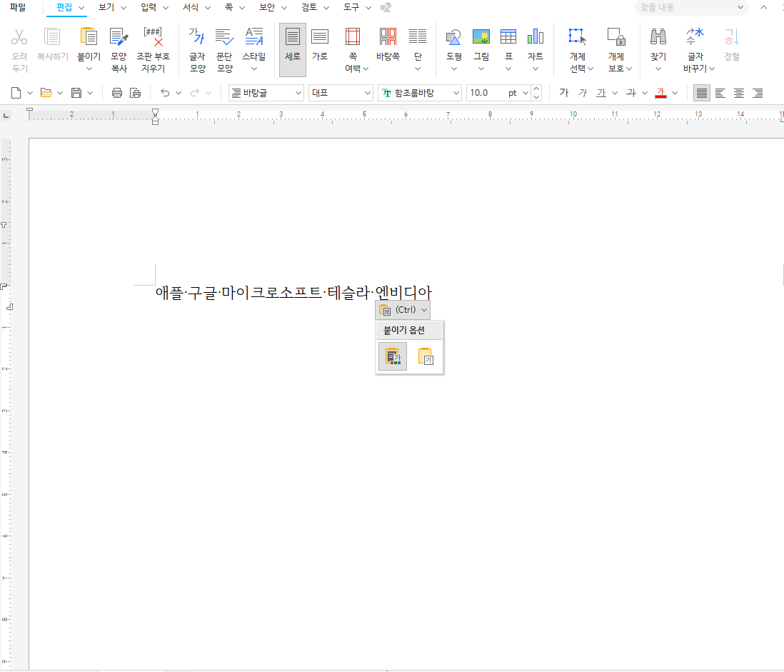Screen dimensions: 784x672
Task: Click the 바탕쪽 master page icon
Action: (x=388, y=37)
